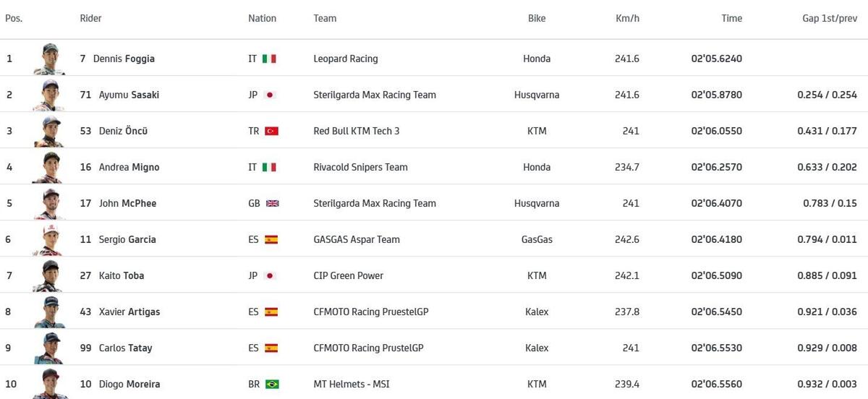This screenshot has width=868, height=399.
Task: Click the Spanish flag beside Carlos Tatay
Action: click(x=271, y=348)
